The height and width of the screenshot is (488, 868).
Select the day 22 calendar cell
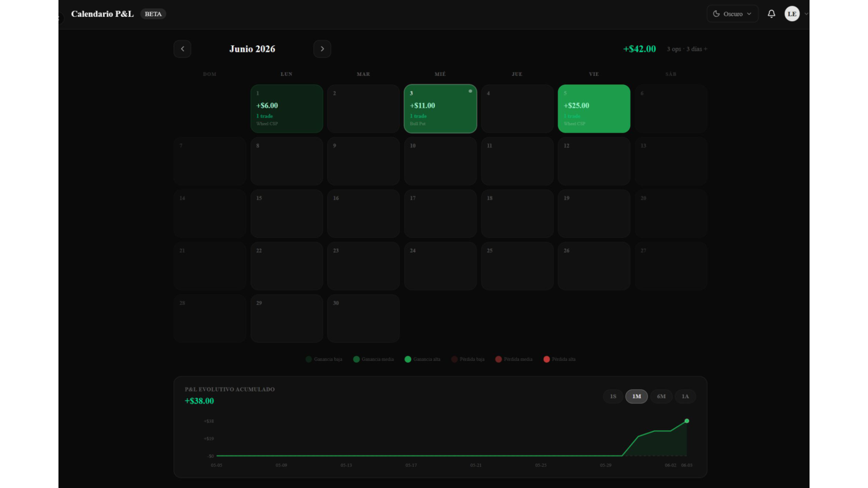point(287,266)
